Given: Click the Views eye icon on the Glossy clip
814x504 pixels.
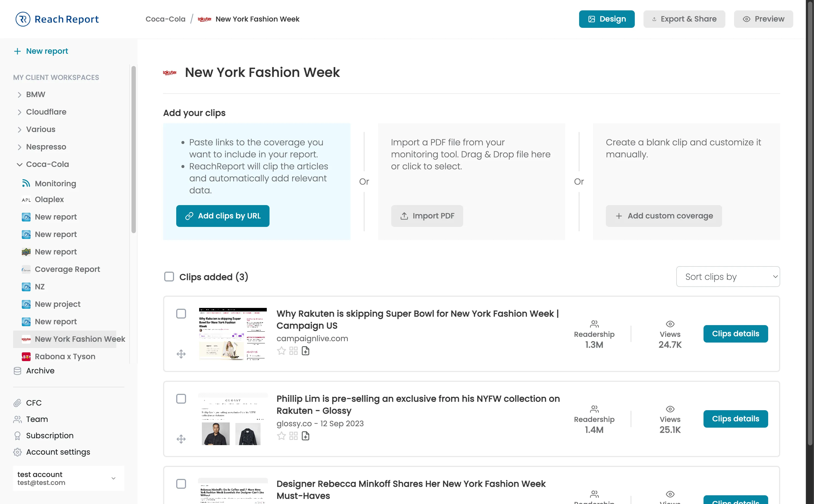Looking at the screenshot, I should (669, 409).
